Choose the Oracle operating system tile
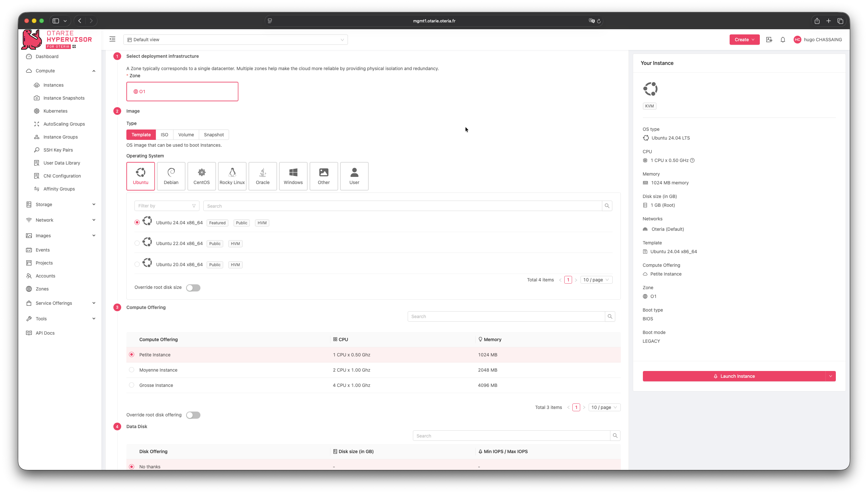868x494 pixels. point(263,176)
